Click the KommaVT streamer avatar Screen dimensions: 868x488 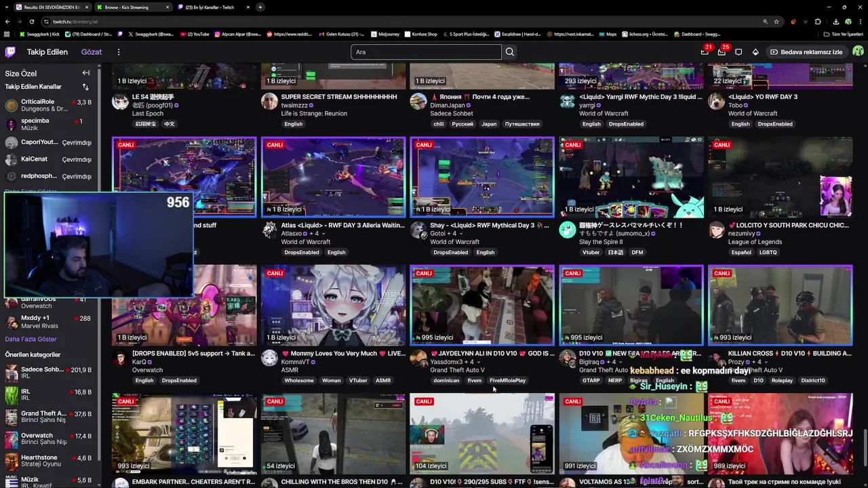tap(269, 358)
